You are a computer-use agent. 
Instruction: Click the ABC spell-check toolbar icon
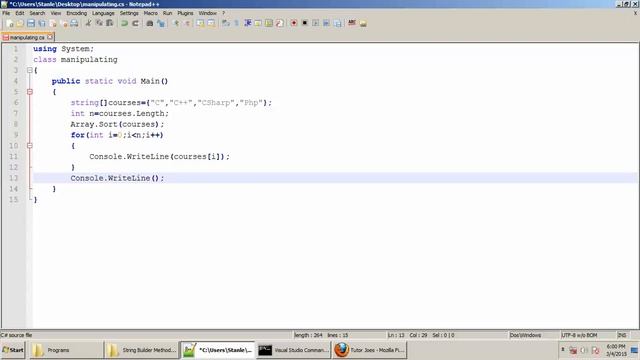click(x=352, y=23)
